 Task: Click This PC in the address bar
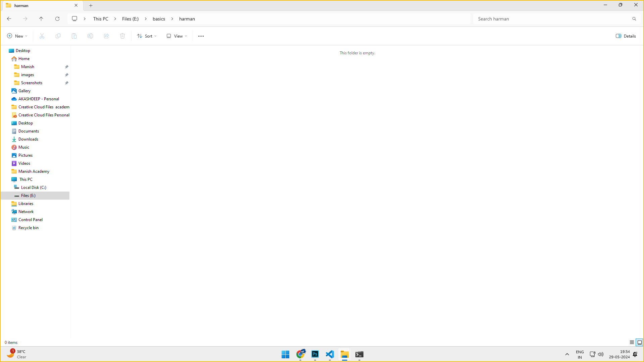click(101, 19)
